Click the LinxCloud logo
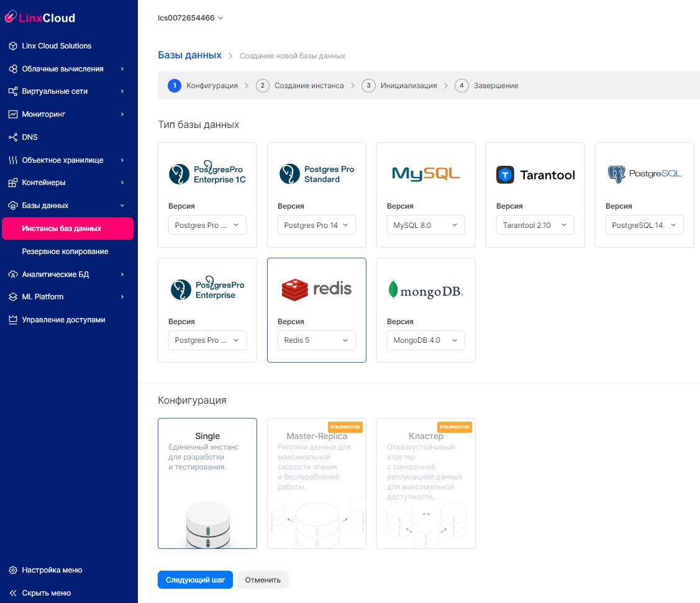This screenshot has height=603, width=700. click(40, 17)
